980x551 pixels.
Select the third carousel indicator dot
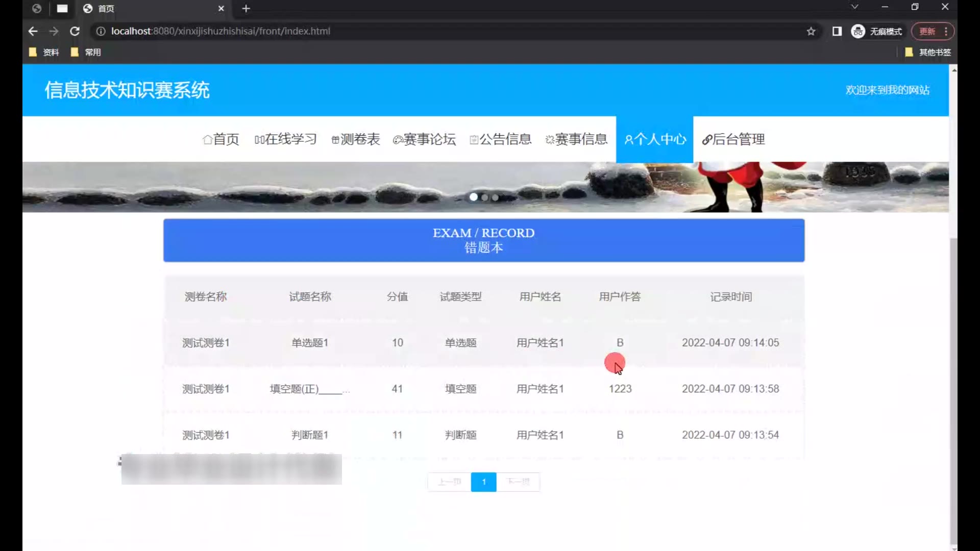[495, 197]
